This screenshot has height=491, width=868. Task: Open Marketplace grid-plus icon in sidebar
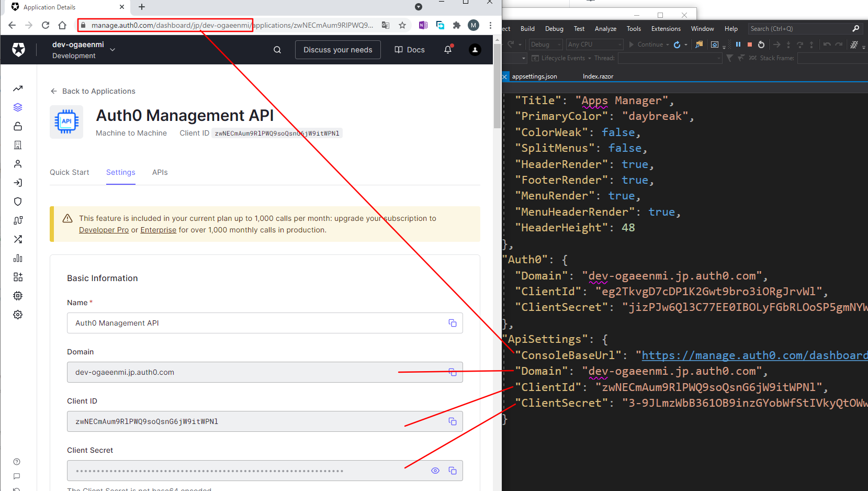[x=18, y=277]
